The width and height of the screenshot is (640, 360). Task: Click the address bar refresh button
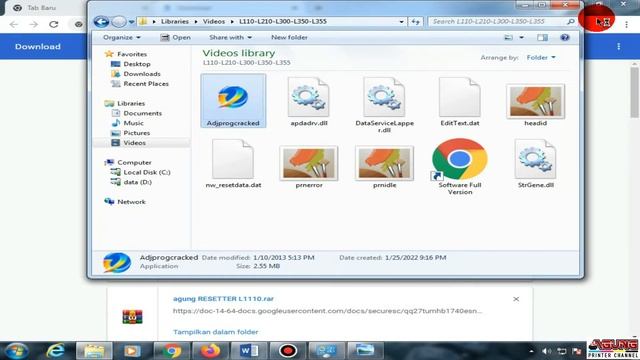pyautogui.click(x=416, y=22)
